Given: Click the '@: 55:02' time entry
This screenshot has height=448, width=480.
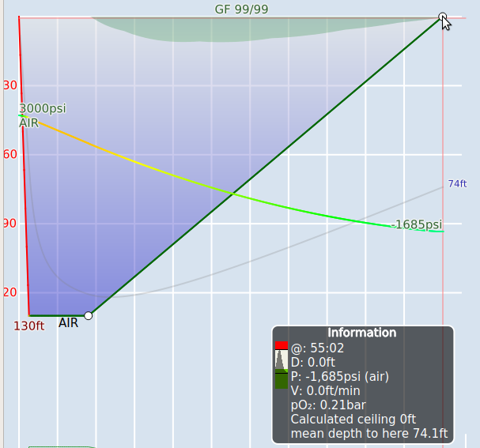Looking at the screenshot, I should [317, 348].
